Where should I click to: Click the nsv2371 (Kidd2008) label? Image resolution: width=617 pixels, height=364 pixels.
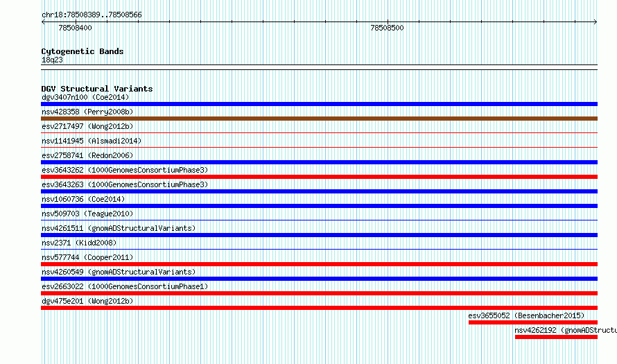click(79, 243)
